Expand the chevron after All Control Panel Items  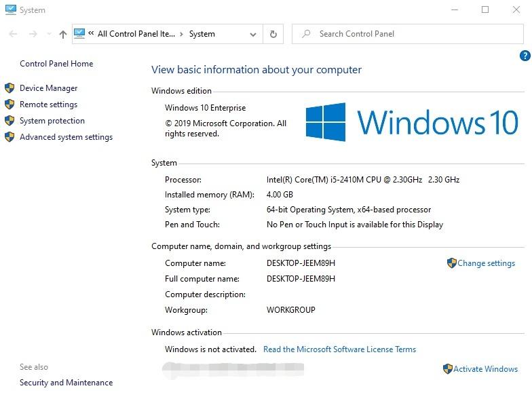coord(182,34)
